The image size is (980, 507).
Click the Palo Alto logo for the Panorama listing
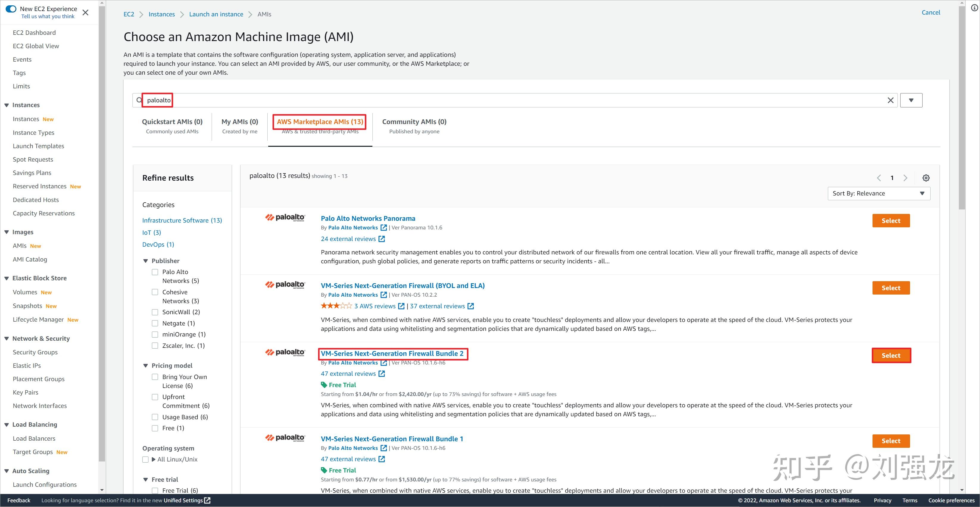pos(285,217)
